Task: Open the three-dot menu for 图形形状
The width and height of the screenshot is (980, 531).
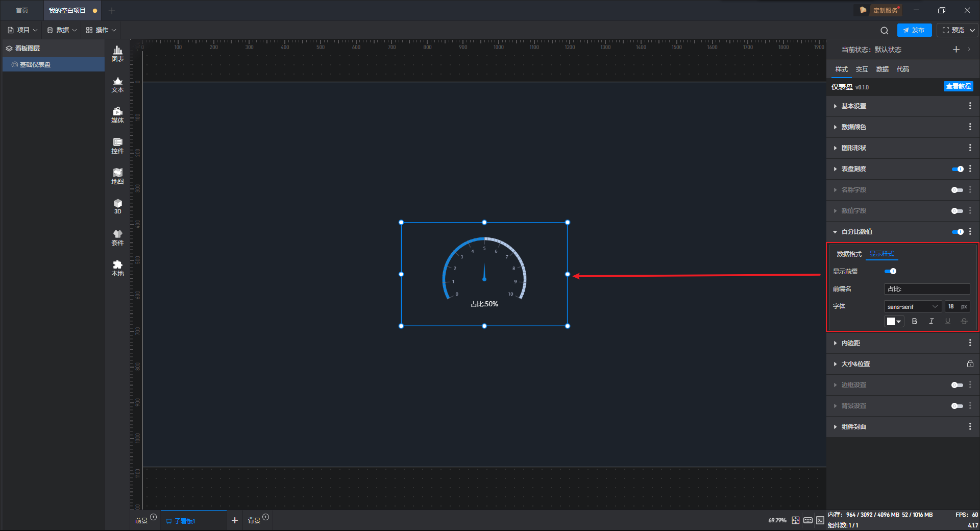Action: tap(970, 148)
